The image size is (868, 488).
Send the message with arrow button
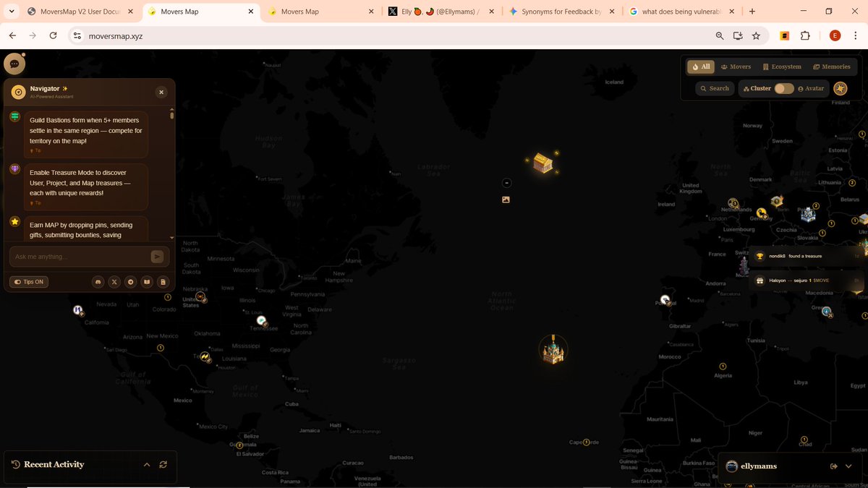coord(157,257)
